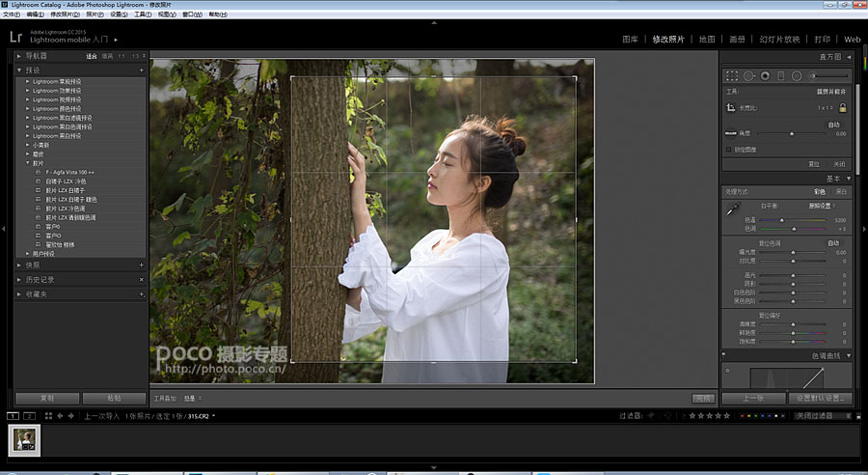Choose 黑白 black and white treatment

point(841,192)
